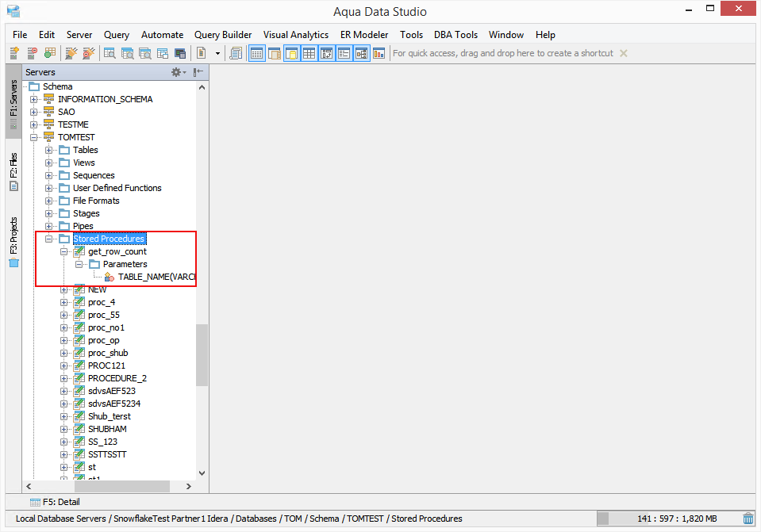Viewport: 761px width, 532px height.
Task: Toggle the hierarchy diagram panel button
Action: tap(362, 53)
